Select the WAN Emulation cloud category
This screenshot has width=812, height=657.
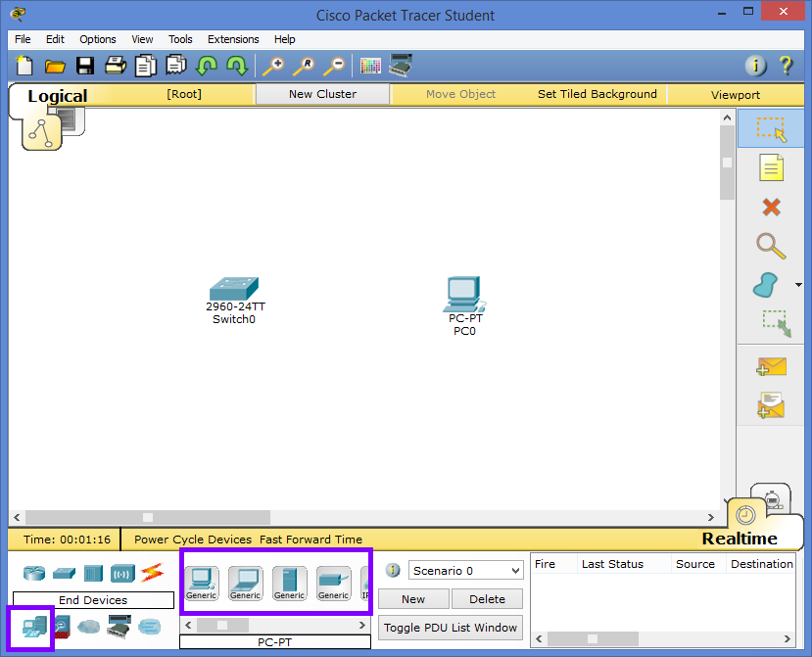88,627
